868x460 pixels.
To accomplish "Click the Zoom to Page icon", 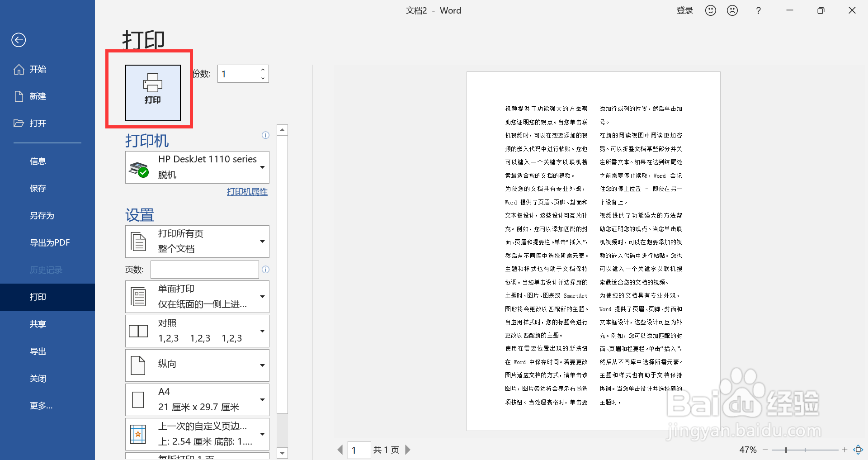I will coord(858,450).
